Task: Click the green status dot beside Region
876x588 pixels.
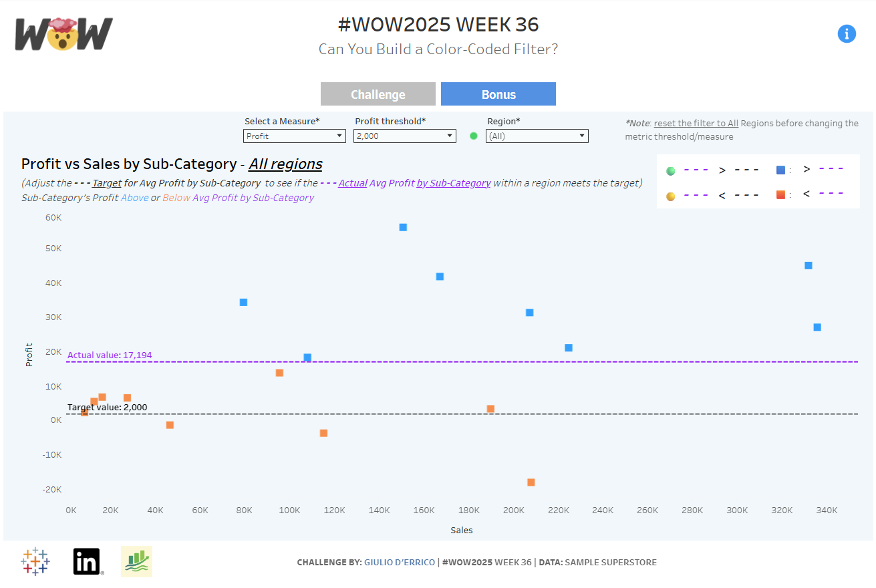Action: pos(474,136)
